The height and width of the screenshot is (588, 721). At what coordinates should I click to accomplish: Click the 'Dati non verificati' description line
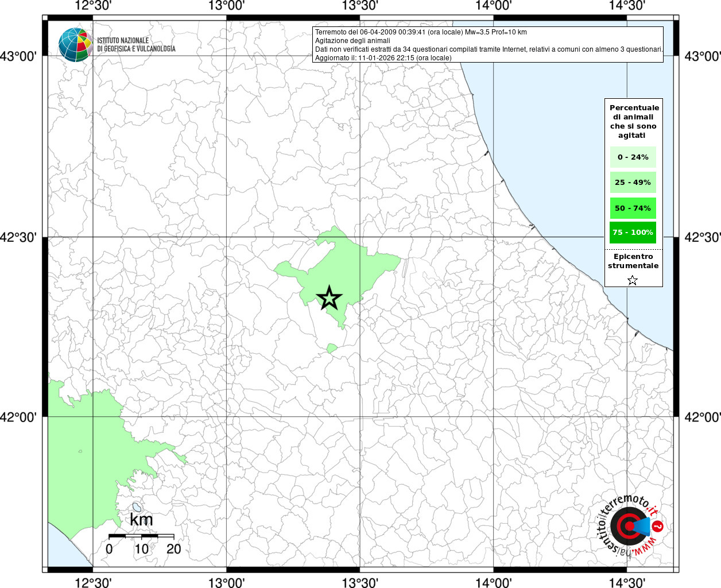tap(489, 49)
